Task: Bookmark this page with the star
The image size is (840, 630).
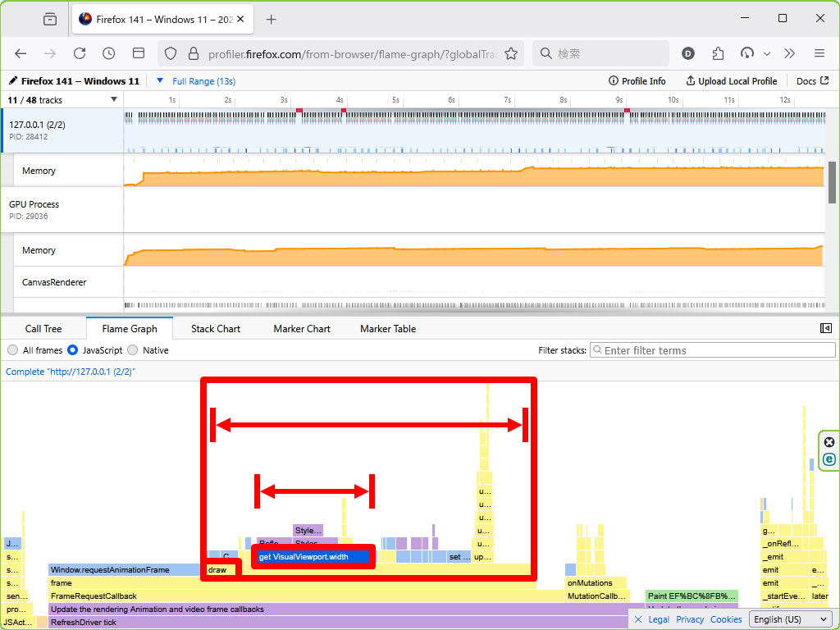Action: click(511, 53)
